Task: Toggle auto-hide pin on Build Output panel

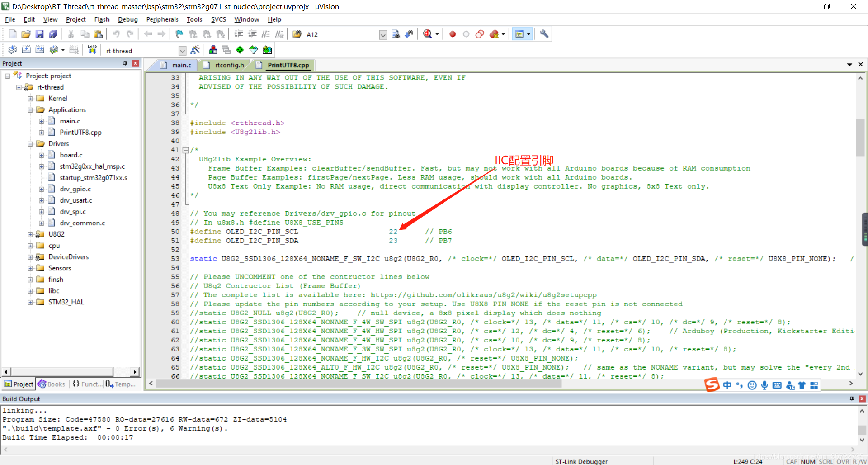Action: (852, 399)
